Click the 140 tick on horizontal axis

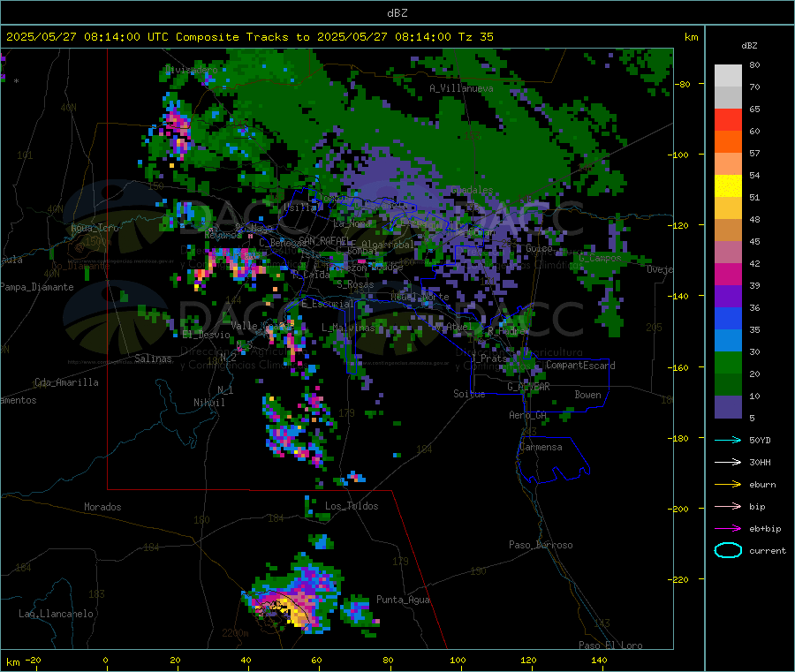click(x=599, y=660)
